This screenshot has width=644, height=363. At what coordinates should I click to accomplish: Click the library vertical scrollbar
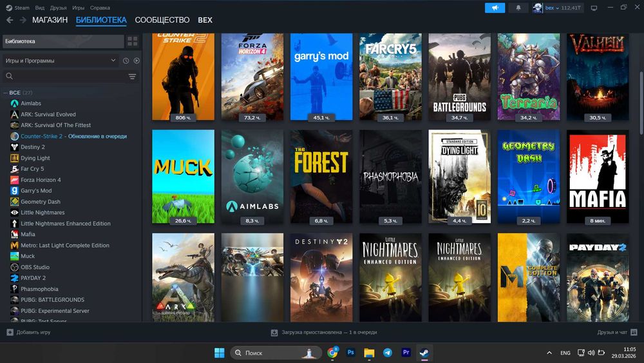coord(641,103)
